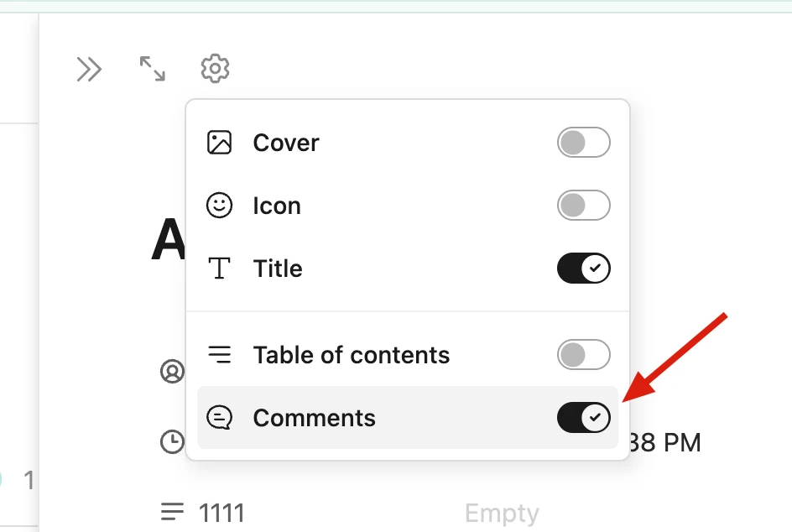Click the Icon smiley face symbol
The height and width of the screenshot is (532, 792).
click(x=219, y=205)
